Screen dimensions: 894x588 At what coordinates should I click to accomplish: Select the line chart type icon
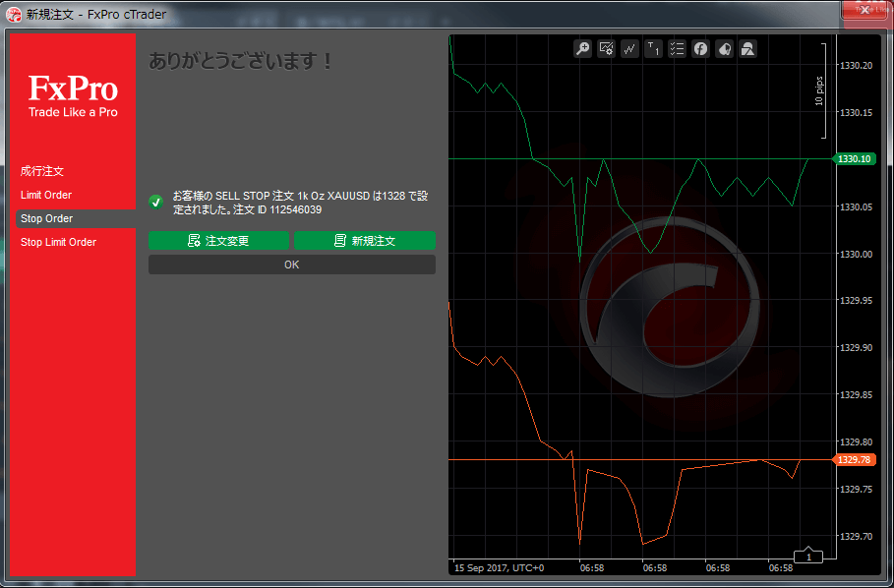[629, 48]
